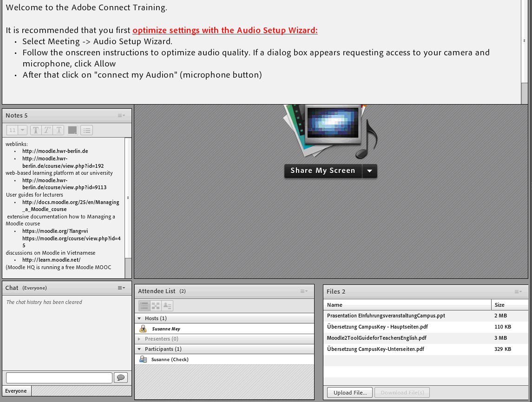Switch Attendee List to Breakout Room View
Viewport: 532px width, 402px height.
point(156,306)
